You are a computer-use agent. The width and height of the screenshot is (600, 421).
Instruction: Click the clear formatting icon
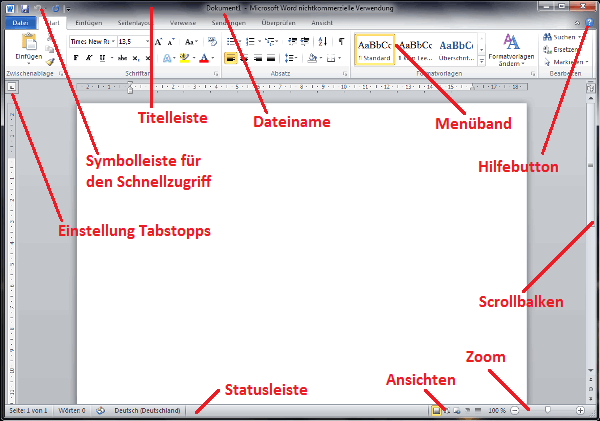(x=212, y=41)
